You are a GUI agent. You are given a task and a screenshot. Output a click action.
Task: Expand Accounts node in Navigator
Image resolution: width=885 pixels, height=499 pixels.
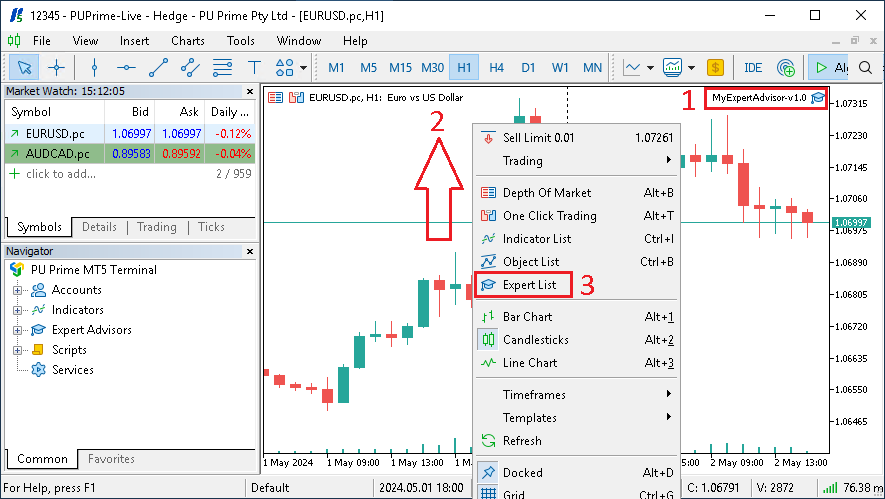[17, 290]
